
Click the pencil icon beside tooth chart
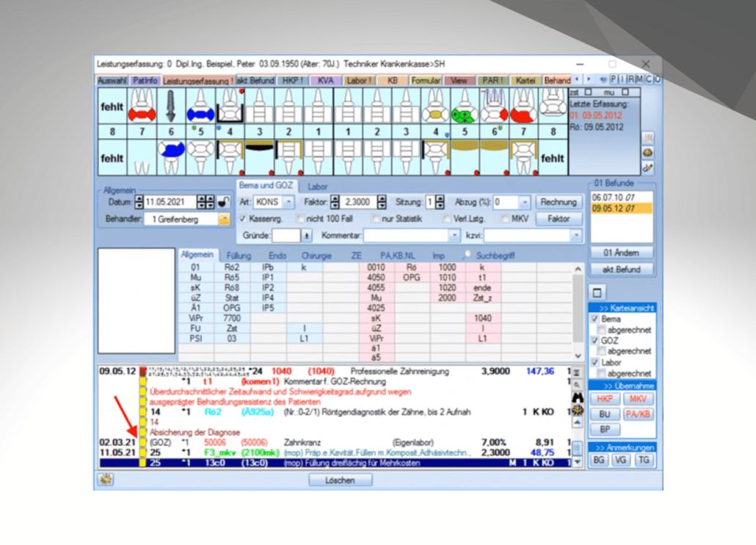pos(648,168)
